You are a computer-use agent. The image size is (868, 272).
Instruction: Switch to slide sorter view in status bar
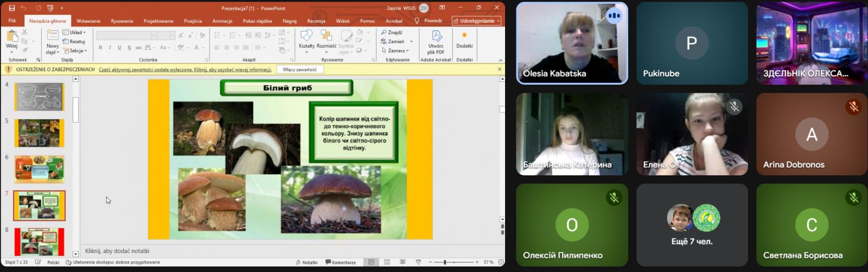[x=387, y=262]
